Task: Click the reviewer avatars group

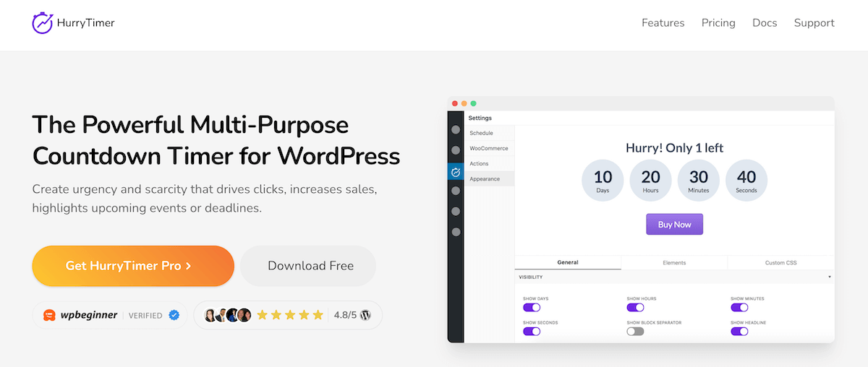Action: (x=227, y=315)
